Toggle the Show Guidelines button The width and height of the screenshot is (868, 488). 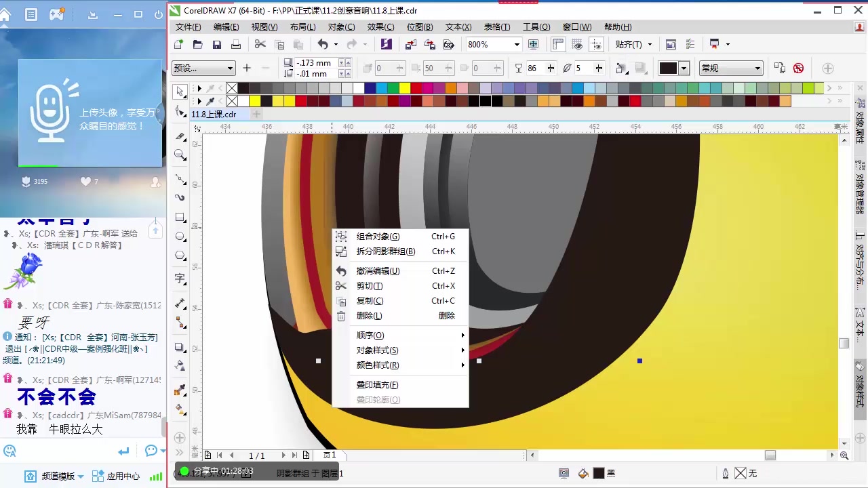[x=596, y=44]
